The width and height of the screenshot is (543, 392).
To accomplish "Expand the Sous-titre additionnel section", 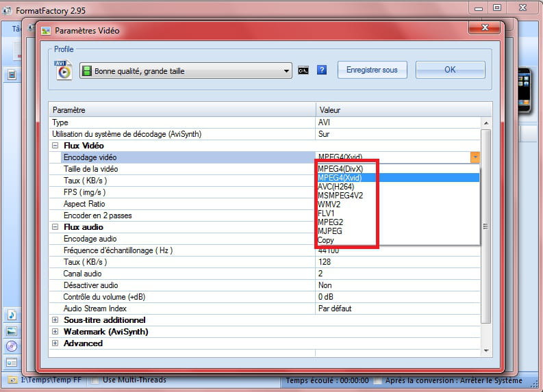I will pyautogui.click(x=55, y=320).
